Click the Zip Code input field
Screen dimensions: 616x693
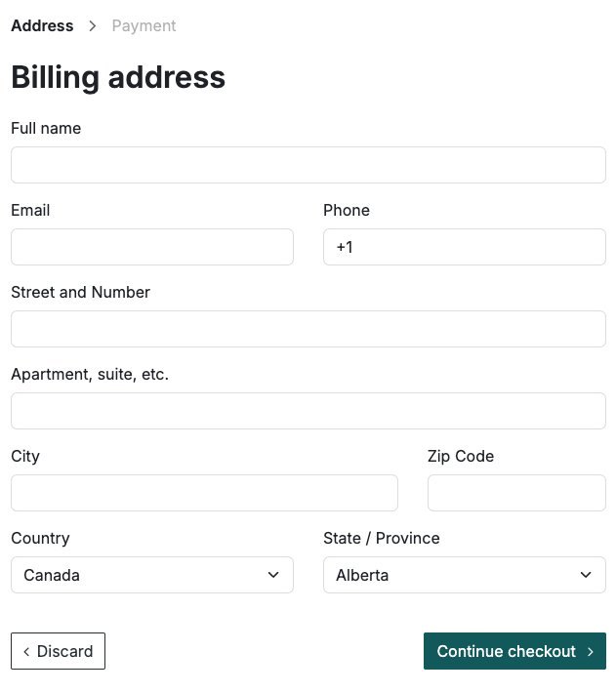click(516, 493)
